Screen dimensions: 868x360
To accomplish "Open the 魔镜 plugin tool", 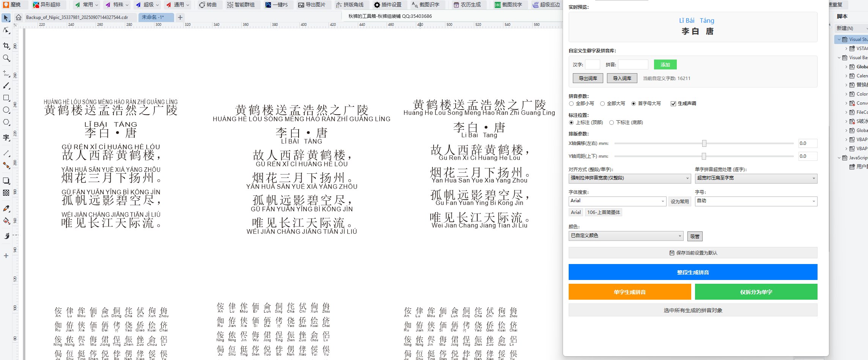I will tap(12, 5).
